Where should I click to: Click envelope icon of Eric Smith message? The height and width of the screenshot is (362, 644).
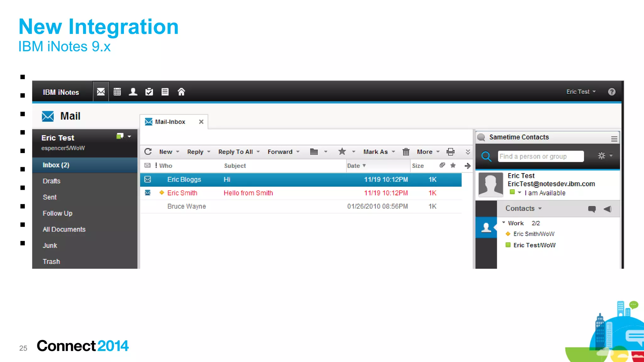[147, 193]
